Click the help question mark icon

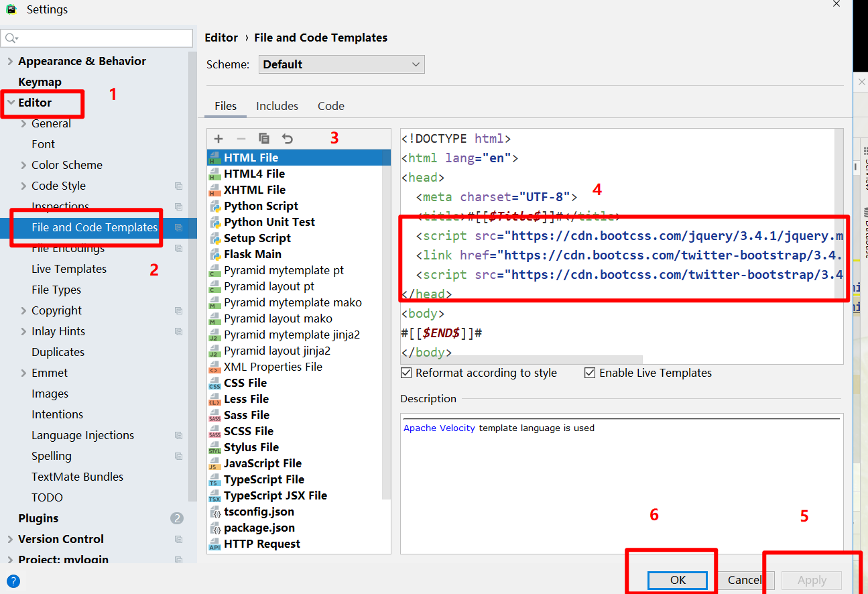(13, 581)
